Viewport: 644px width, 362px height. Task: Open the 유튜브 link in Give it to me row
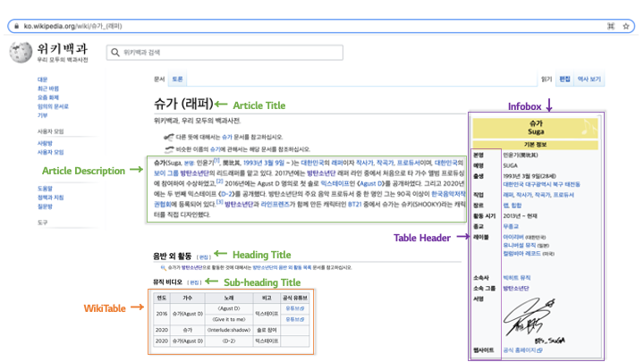tap(295, 319)
